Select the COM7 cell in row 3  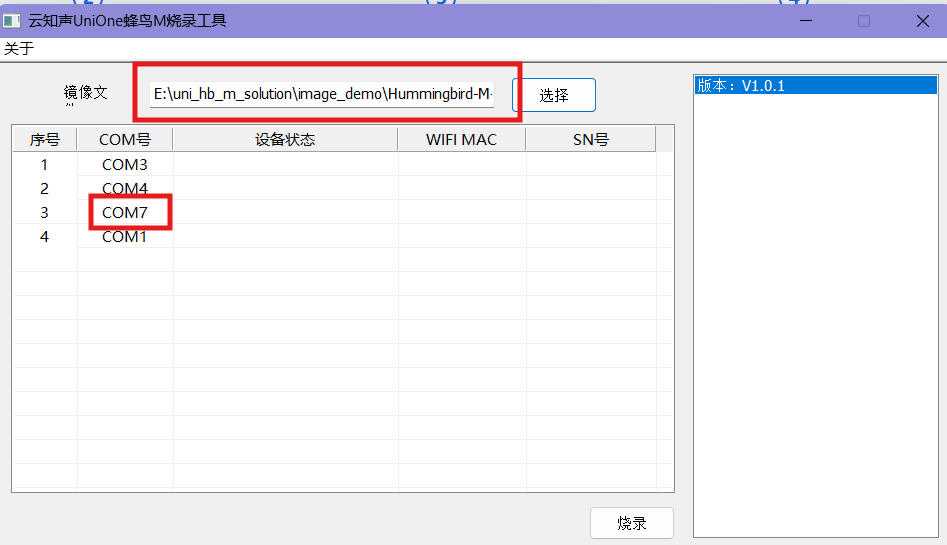pos(125,213)
